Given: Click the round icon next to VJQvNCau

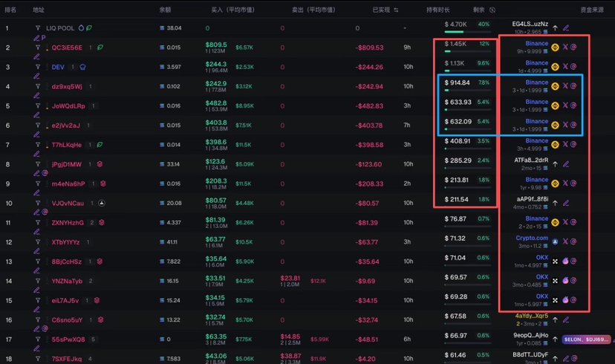Looking at the screenshot, I should pyautogui.click(x=102, y=204).
